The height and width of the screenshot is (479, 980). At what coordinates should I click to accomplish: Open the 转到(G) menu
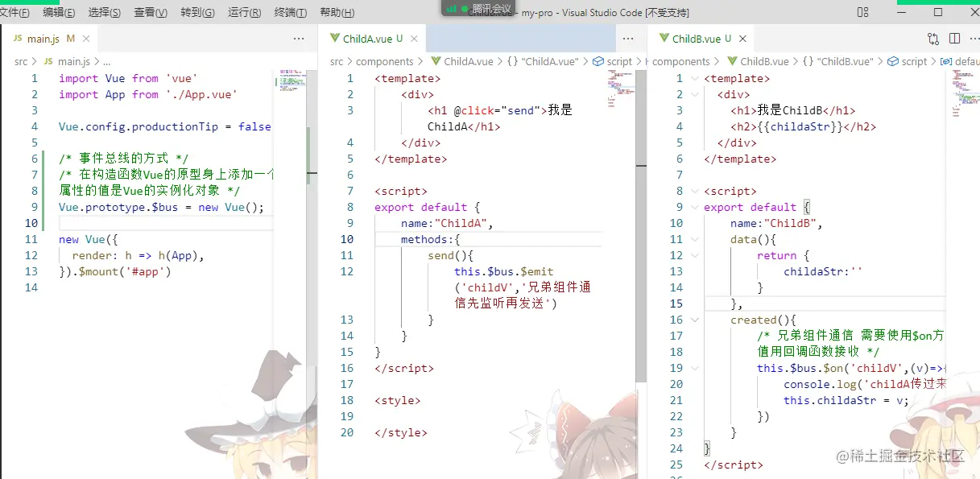(x=197, y=12)
